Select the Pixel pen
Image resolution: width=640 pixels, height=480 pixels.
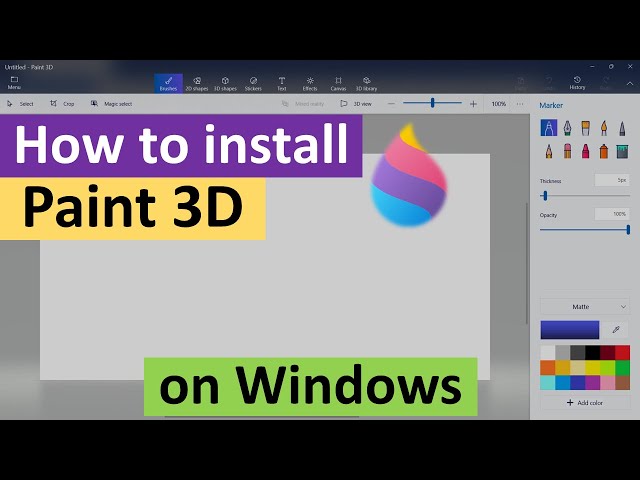pos(622,128)
